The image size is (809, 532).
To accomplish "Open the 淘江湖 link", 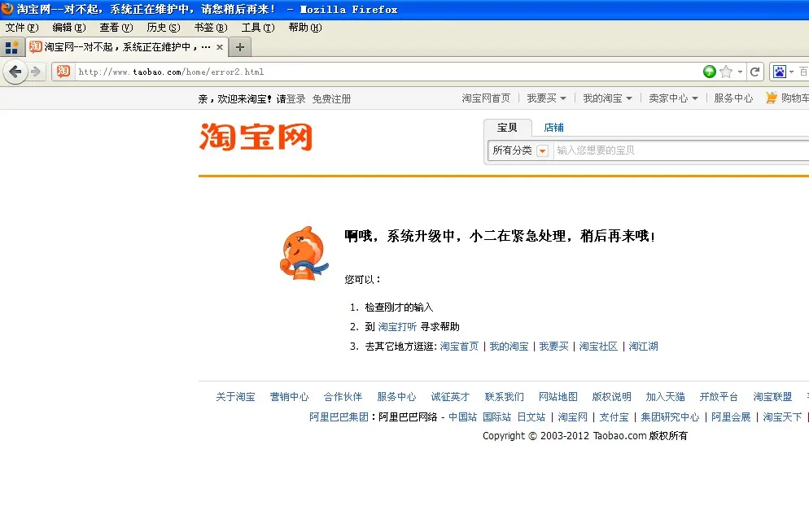I will (x=644, y=347).
